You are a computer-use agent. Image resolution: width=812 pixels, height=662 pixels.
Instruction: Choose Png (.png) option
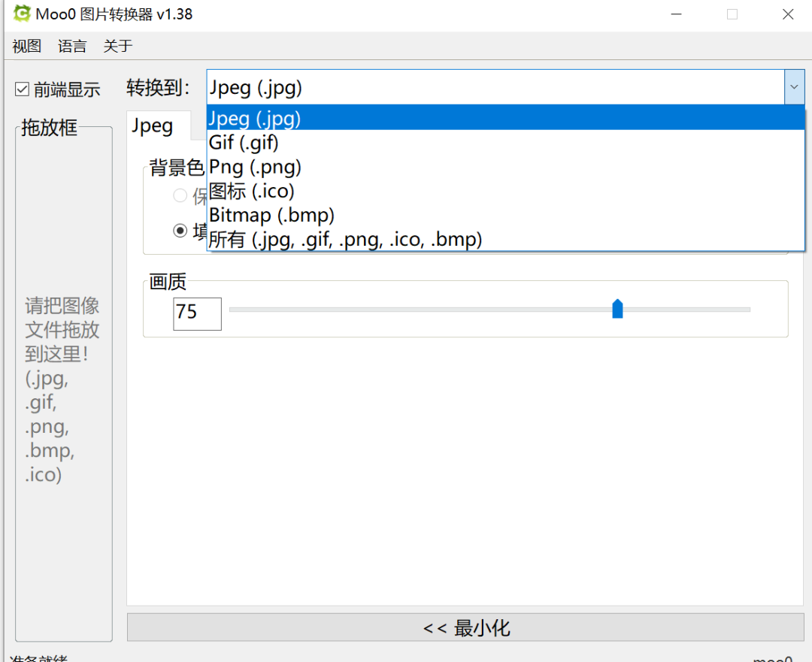click(505, 167)
